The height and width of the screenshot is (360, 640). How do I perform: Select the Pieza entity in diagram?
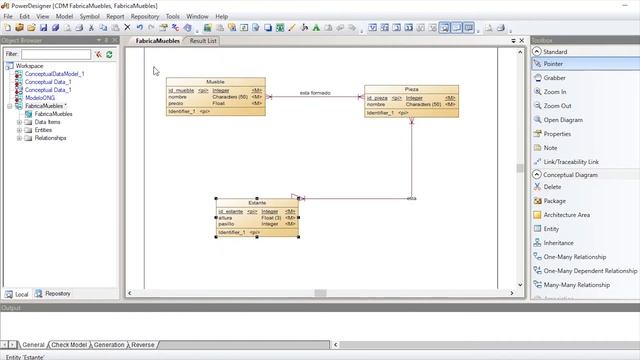coord(411,101)
